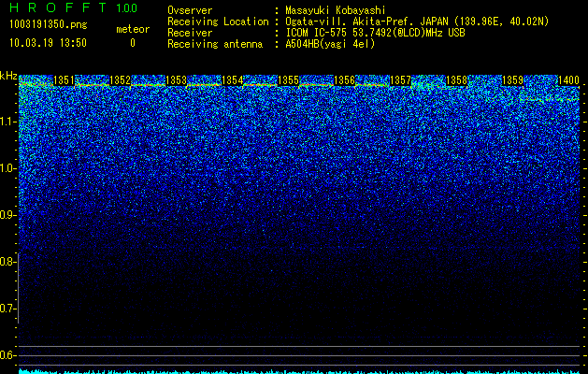The height and width of the screenshot is (374, 588).
Task: Click the ICOM IC-575 53.7492 MHz USB text
Action: (x=376, y=33)
